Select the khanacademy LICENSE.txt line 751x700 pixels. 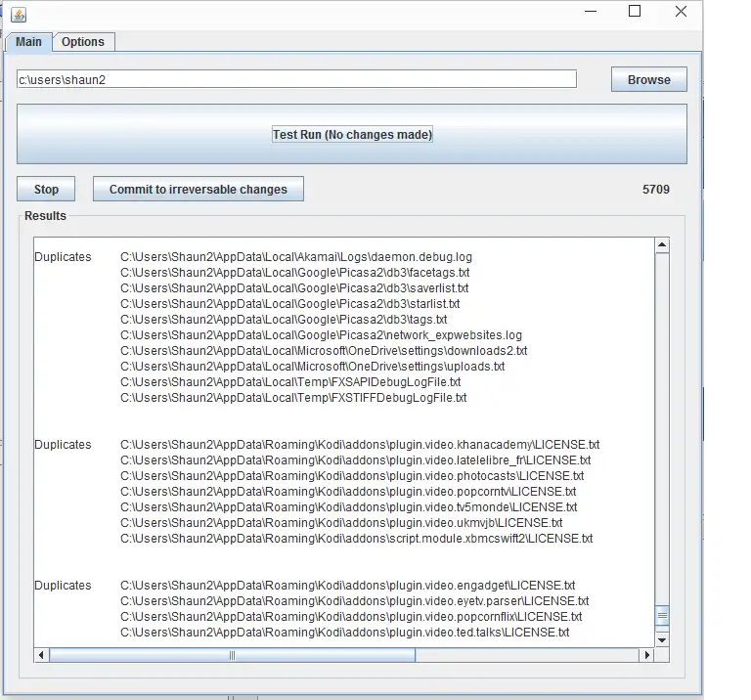(360, 445)
